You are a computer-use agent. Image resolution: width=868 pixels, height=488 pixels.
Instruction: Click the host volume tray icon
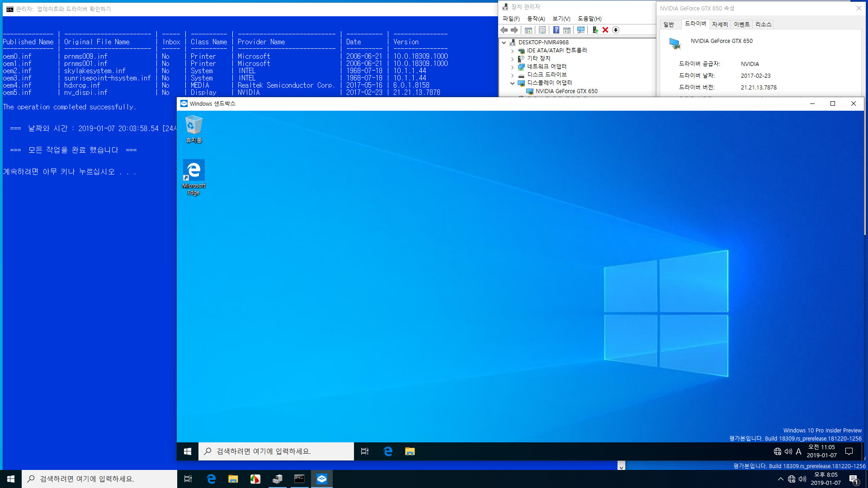802,479
